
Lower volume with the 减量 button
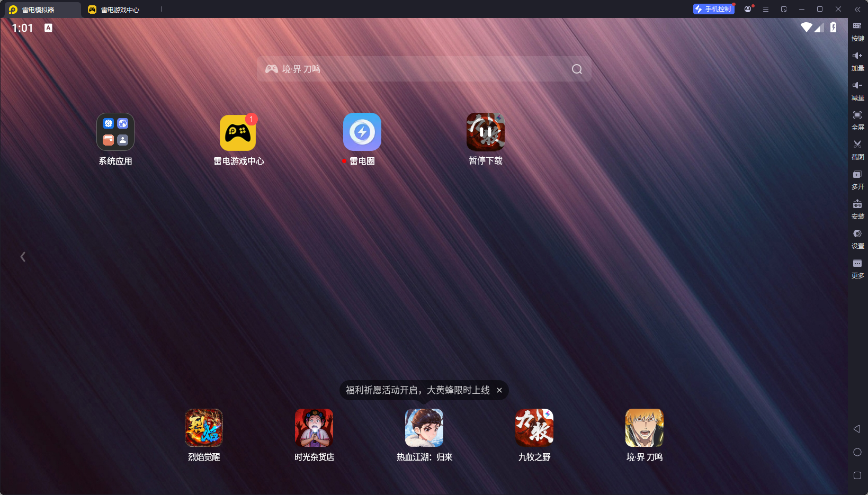857,91
